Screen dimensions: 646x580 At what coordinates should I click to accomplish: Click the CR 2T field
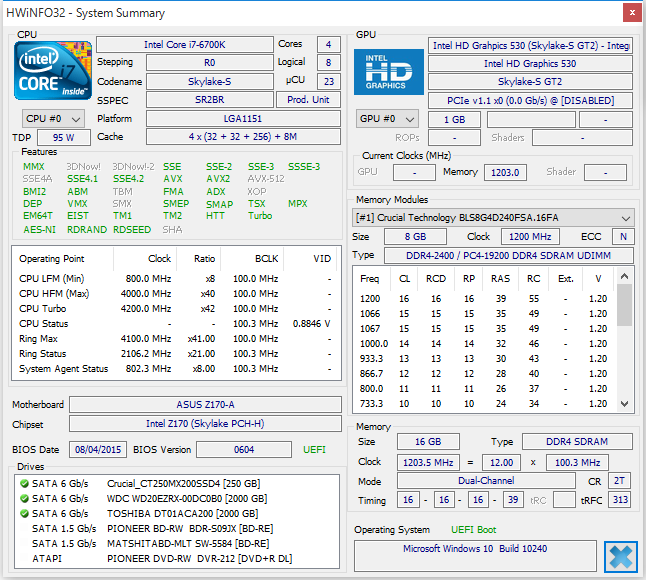[x=620, y=481]
